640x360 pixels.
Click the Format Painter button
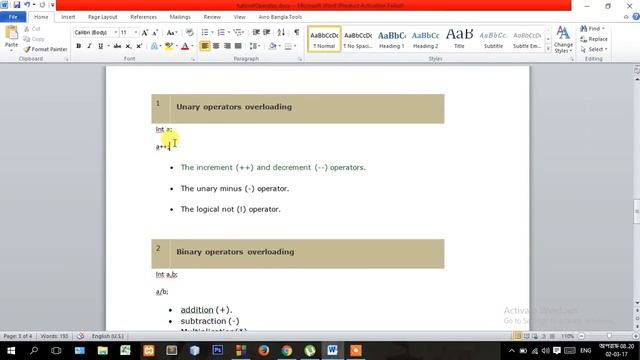coord(45,49)
